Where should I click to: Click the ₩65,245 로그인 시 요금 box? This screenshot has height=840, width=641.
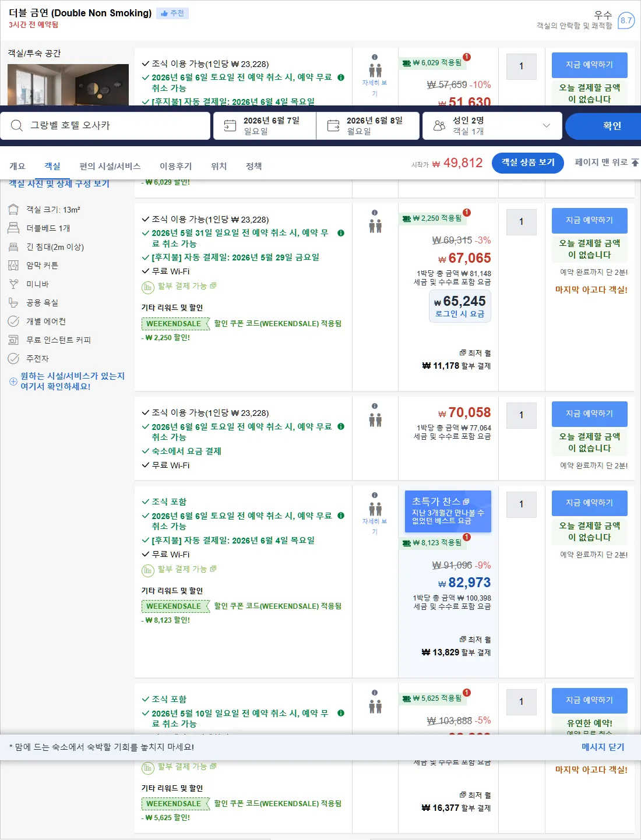pyautogui.click(x=460, y=306)
